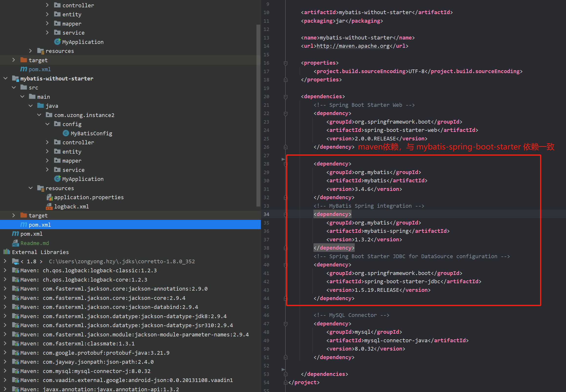The height and width of the screenshot is (392, 566).
Task: Open Readme.md in the project tree
Action: point(35,243)
